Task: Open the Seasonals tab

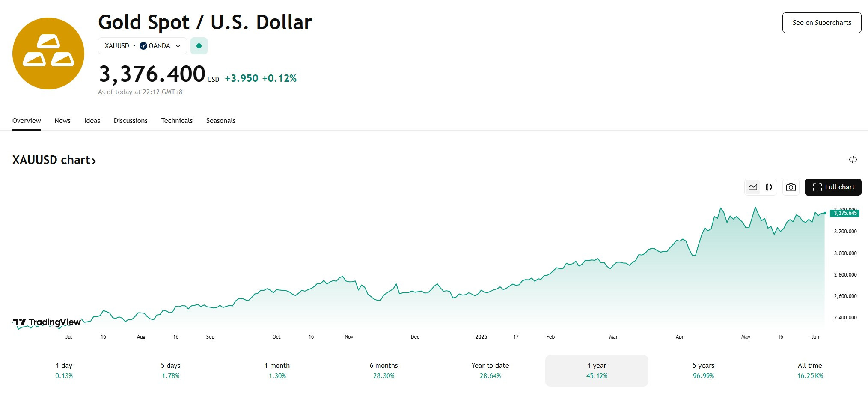Action: pyautogui.click(x=221, y=121)
